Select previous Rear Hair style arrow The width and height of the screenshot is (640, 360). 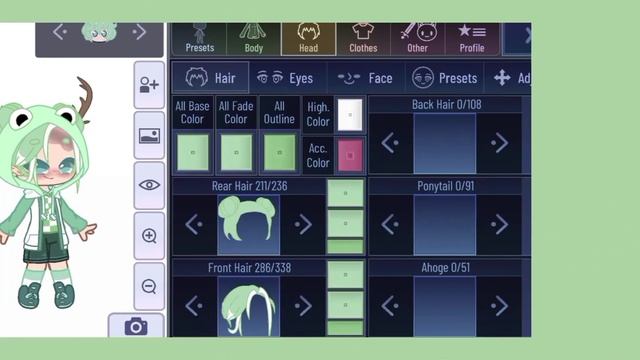195,224
